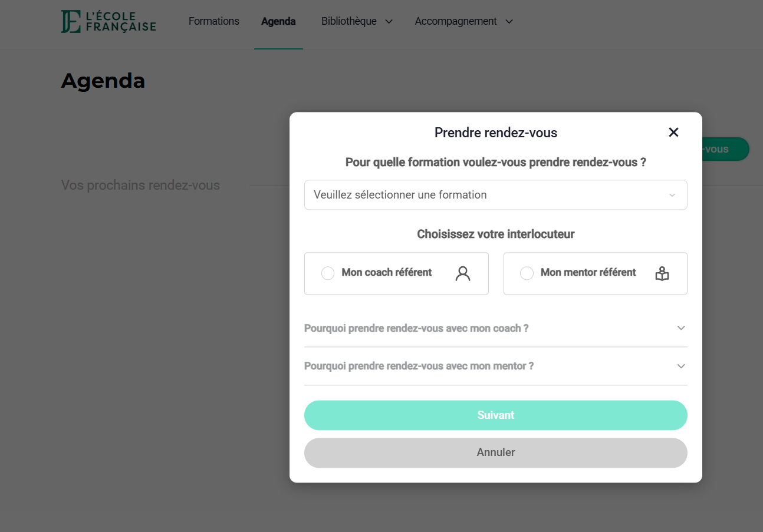763x532 pixels.
Task: Open the formation selection dropdown
Action: [495, 195]
